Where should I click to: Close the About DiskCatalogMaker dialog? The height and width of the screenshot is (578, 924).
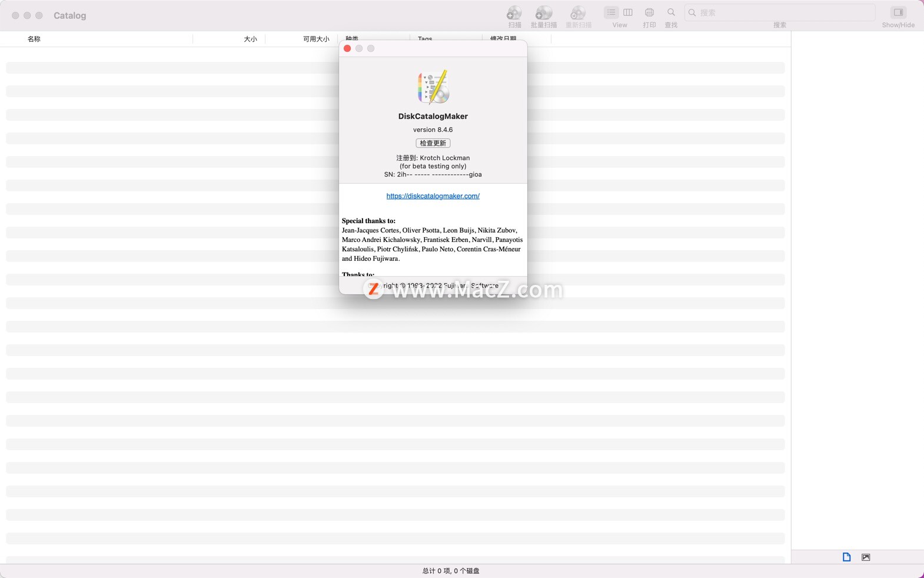[347, 48]
